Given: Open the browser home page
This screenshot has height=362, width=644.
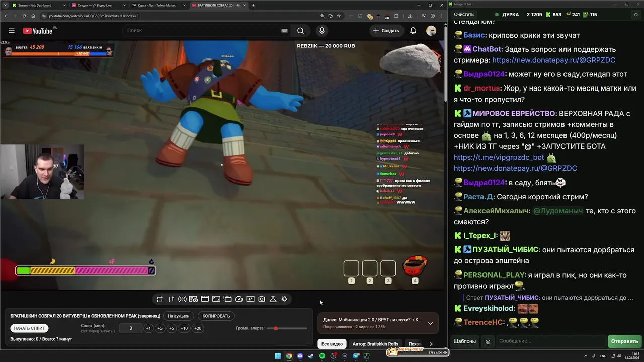Looking at the screenshot, I should (x=33, y=16).
